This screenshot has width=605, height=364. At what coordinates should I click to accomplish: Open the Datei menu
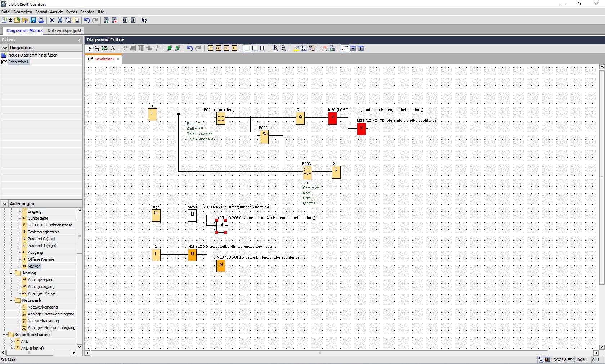[6, 12]
